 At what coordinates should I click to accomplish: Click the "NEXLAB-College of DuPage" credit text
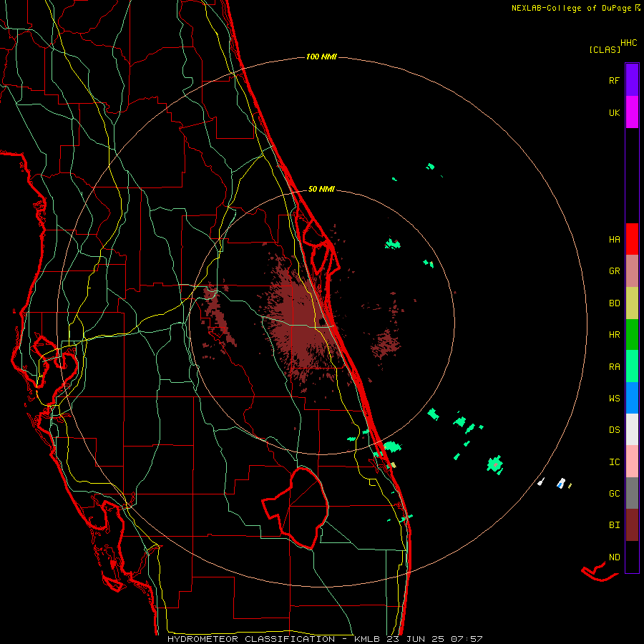coord(572,8)
